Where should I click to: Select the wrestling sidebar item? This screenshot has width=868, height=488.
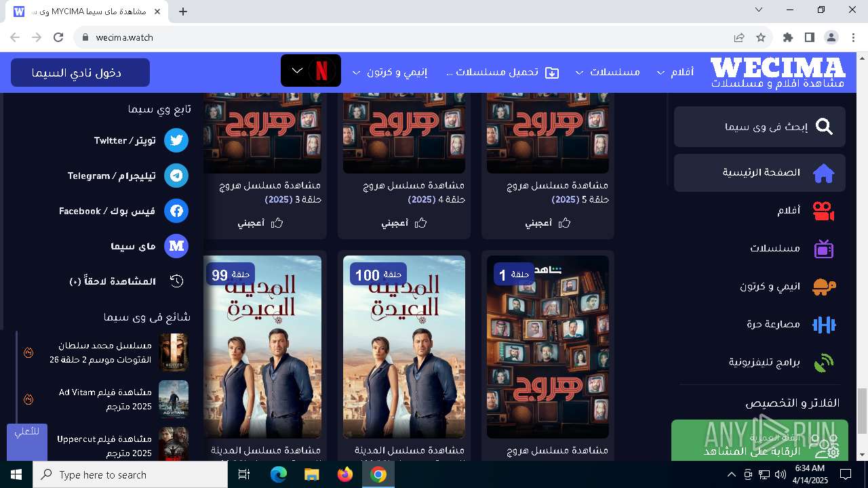point(759,325)
